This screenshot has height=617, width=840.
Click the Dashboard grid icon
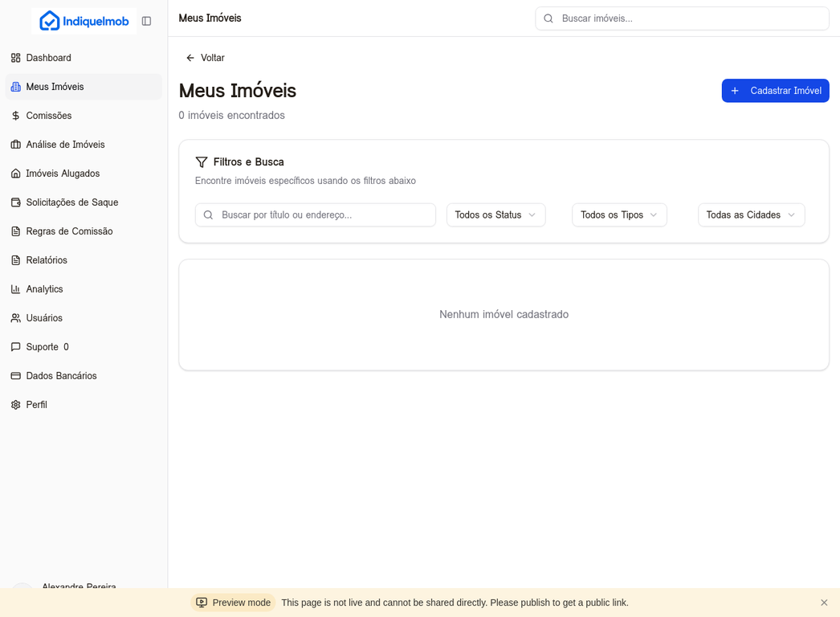pyautogui.click(x=16, y=58)
